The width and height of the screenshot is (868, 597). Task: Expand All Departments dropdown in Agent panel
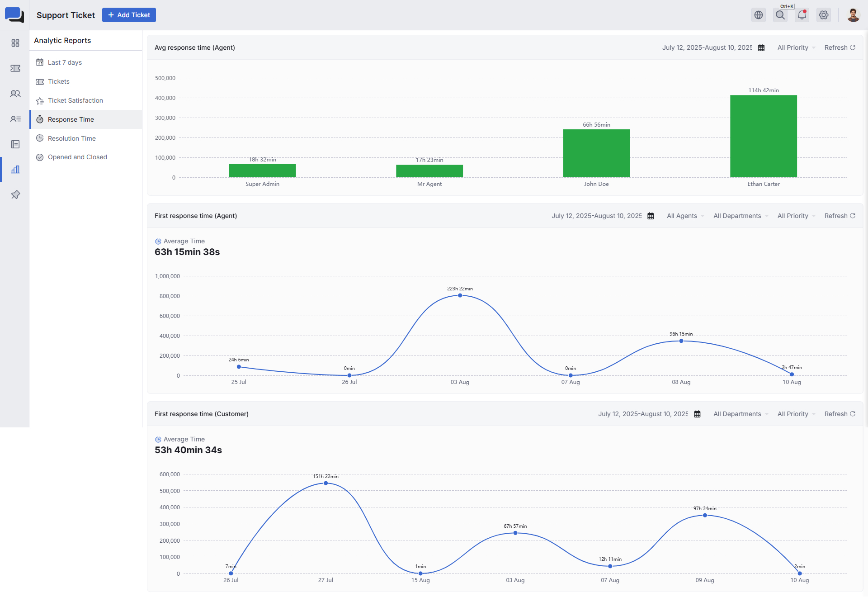(741, 216)
